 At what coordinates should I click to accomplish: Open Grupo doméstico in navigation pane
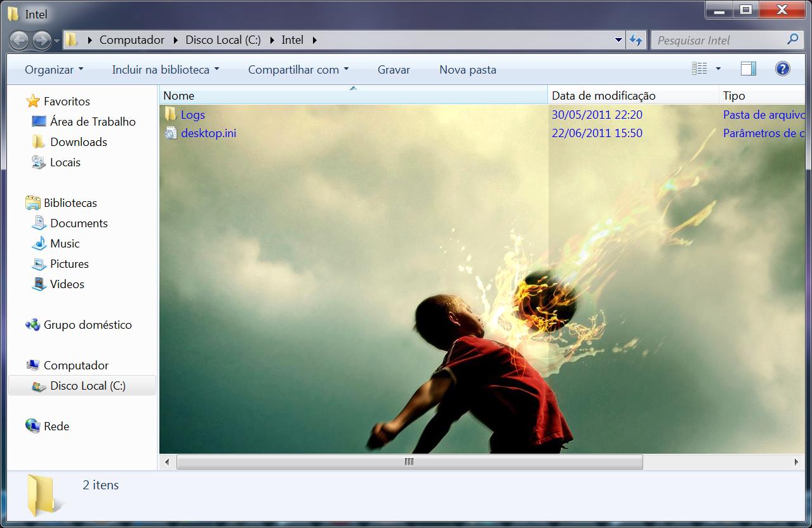coord(88,325)
